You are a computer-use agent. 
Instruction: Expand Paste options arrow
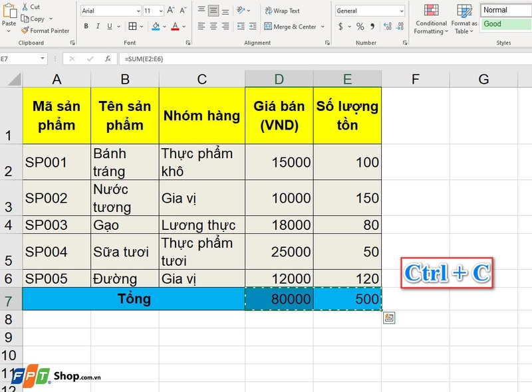point(9,31)
